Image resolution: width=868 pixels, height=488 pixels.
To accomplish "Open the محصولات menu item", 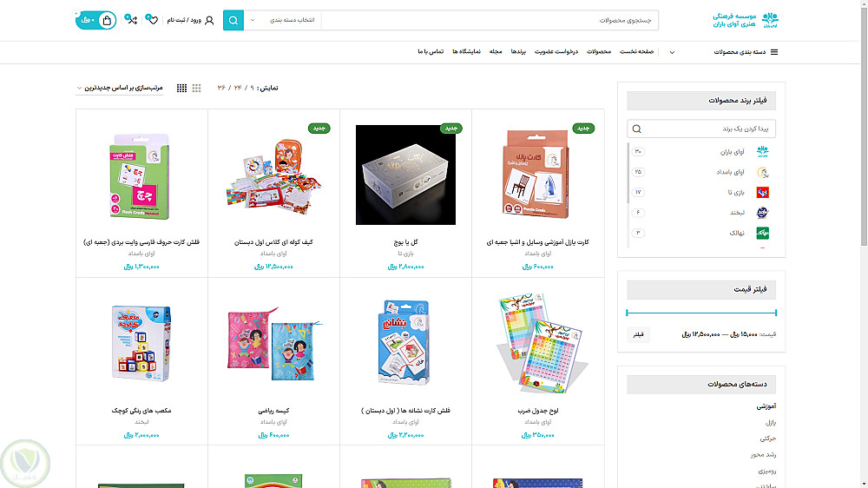I will click(x=598, y=51).
